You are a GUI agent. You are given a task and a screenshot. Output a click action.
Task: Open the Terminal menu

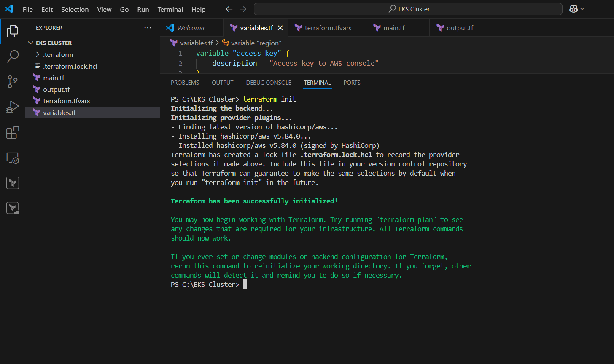click(170, 9)
